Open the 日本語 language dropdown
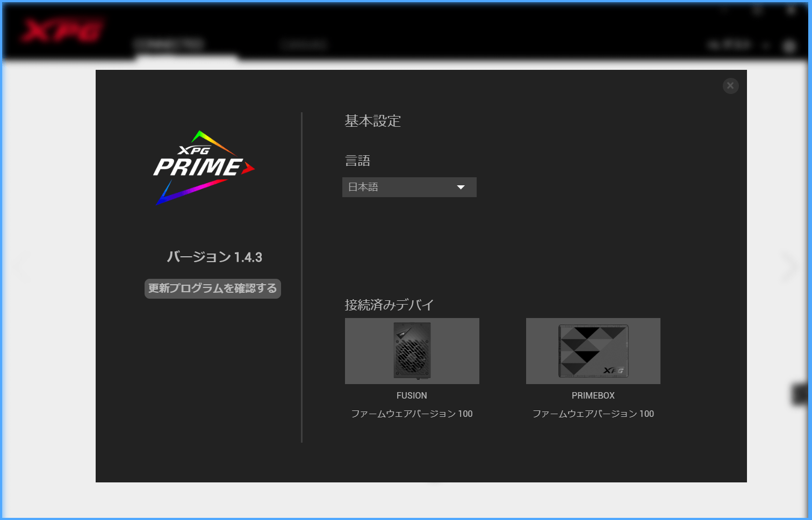The image size is (812, 520). [409, 187]
